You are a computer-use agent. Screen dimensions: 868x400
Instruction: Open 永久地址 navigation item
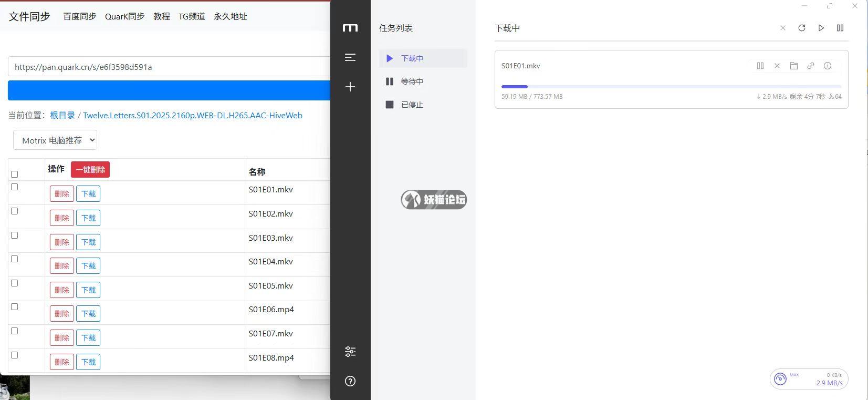click(231, 16)
